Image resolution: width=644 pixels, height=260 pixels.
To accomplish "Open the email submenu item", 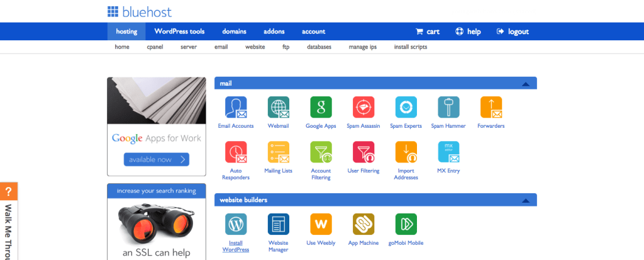I will [x=221, y=47].
